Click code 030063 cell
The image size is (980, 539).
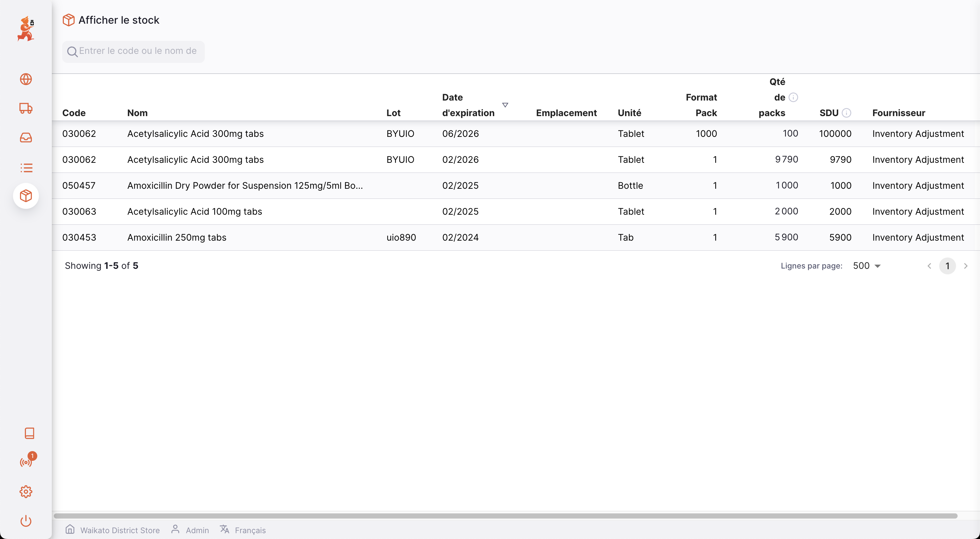pyautogui.click(x=79, y=211)
